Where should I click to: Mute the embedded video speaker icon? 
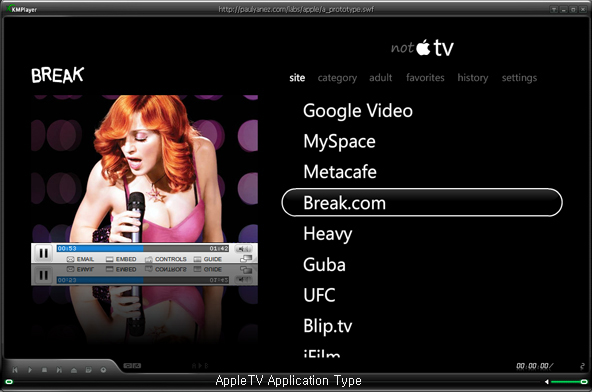pyautogui.click(x=243, y=248)
